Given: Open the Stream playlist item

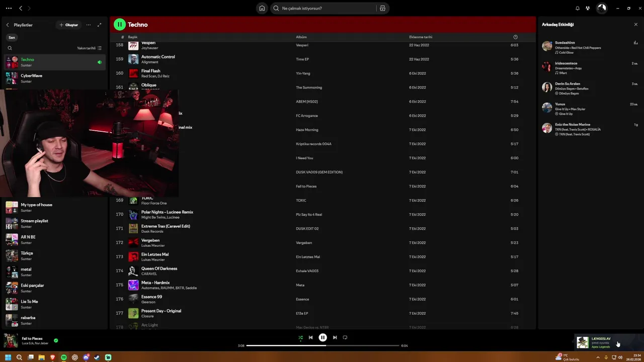Looking at the screenshot, I should [54, 223].
